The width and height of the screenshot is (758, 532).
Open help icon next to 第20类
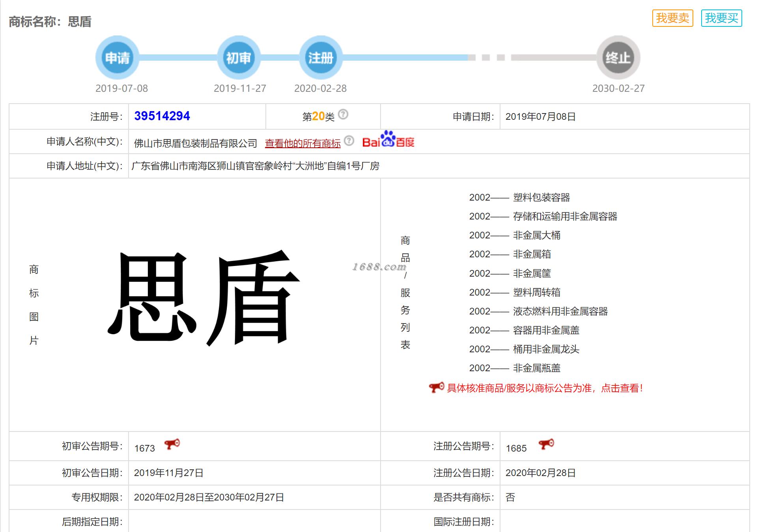click(343, 114)
